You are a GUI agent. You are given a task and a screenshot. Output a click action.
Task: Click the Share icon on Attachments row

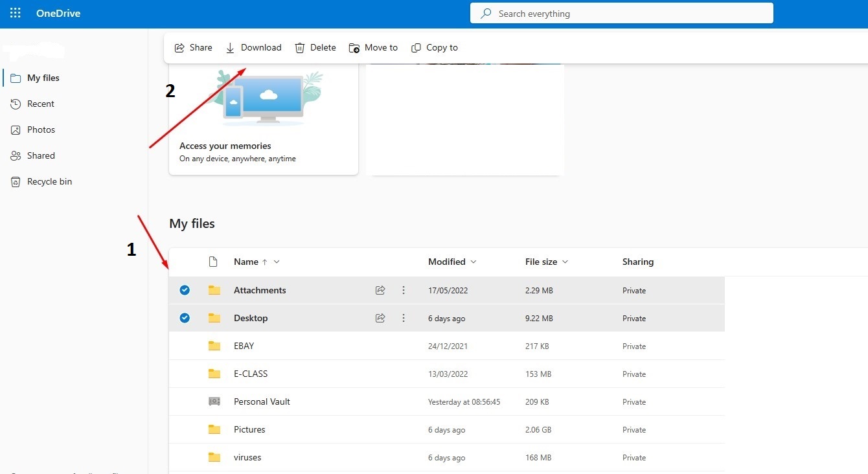380,291
